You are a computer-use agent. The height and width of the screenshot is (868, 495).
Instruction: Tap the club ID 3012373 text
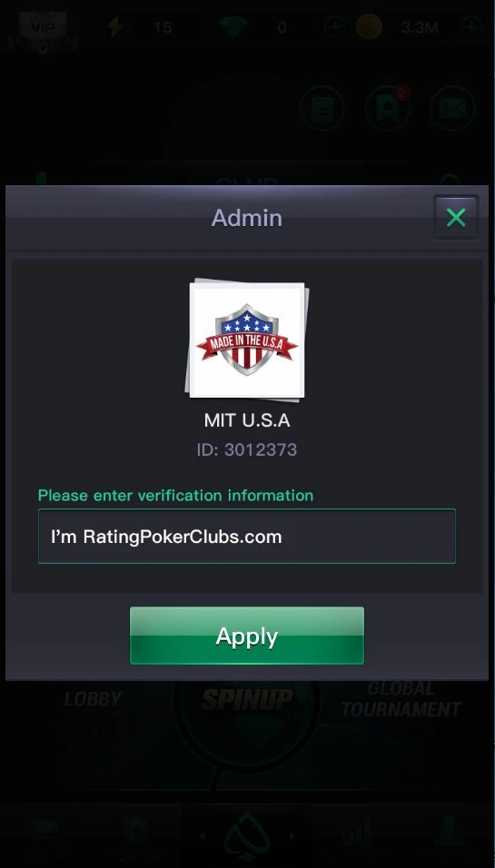(x=247, y=449)
